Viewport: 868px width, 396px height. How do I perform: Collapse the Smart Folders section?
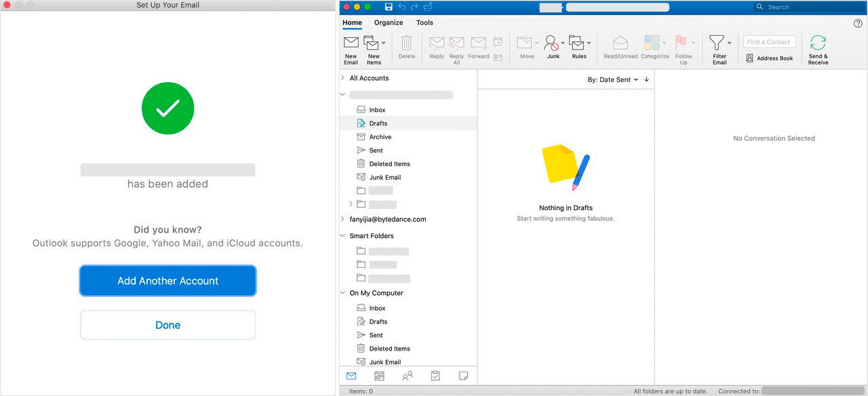(342, 235)
